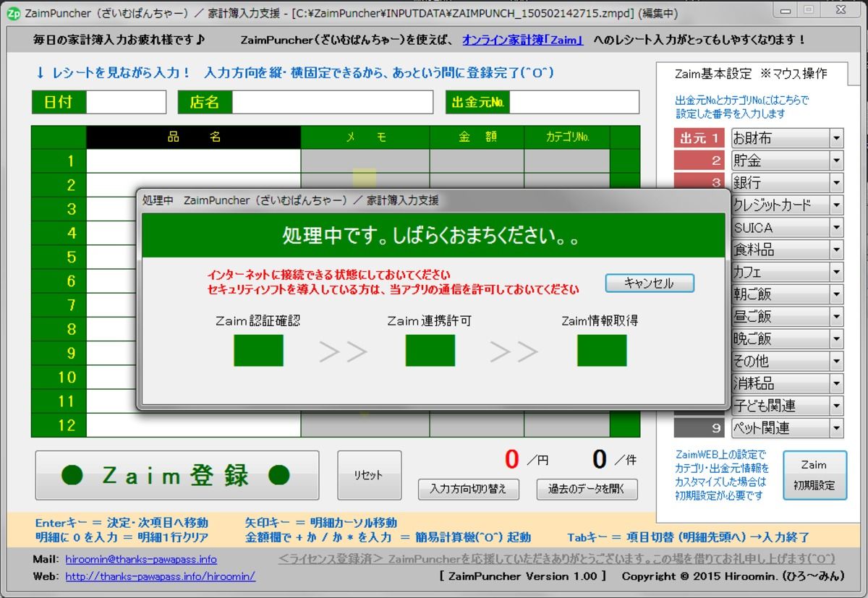Open the thanks-pawapass.info/hiroomin web link
868x598 pixels.
pyautogui.click(x=160, y=576)
